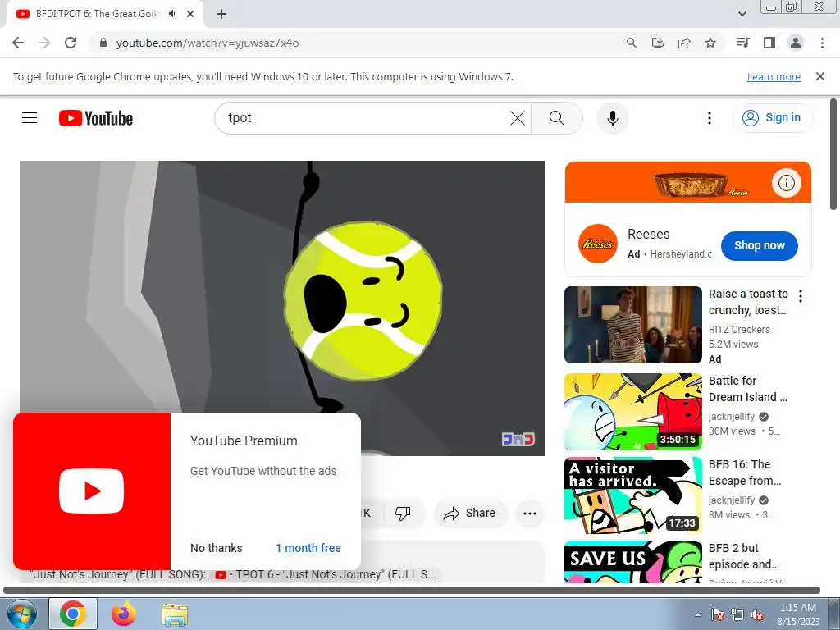The image size is (840, 630).
Task: Open the taskbar clock showing 1:15 AM
Action: coord(798,614)
